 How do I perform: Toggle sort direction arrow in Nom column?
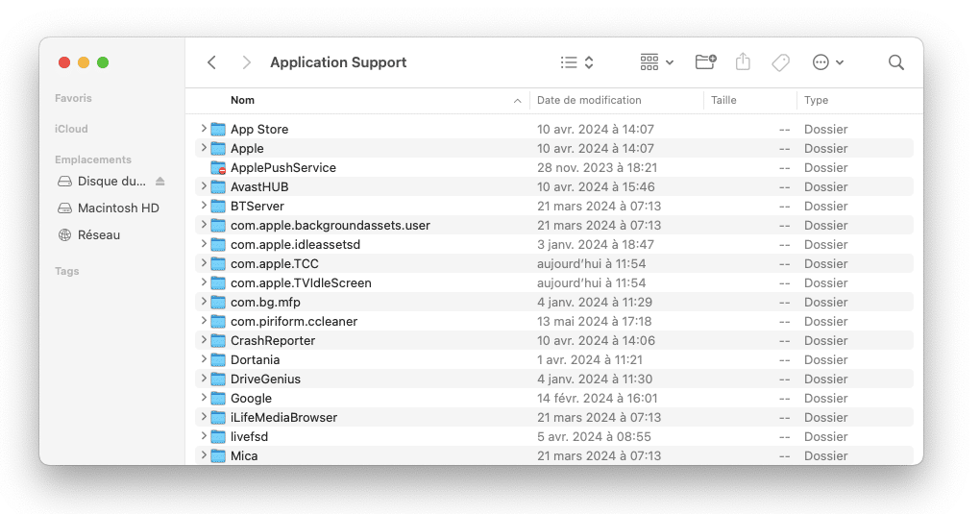click(x=517, y=101)
